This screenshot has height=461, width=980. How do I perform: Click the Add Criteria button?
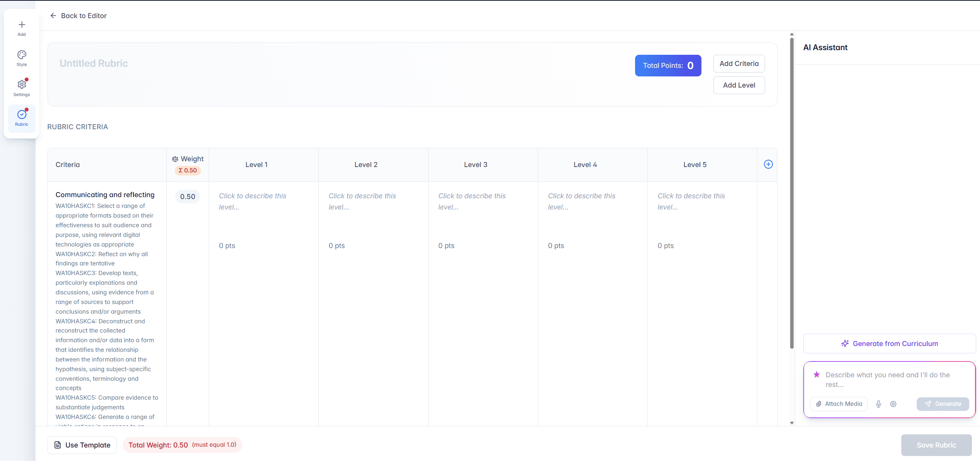pos(739,64)
